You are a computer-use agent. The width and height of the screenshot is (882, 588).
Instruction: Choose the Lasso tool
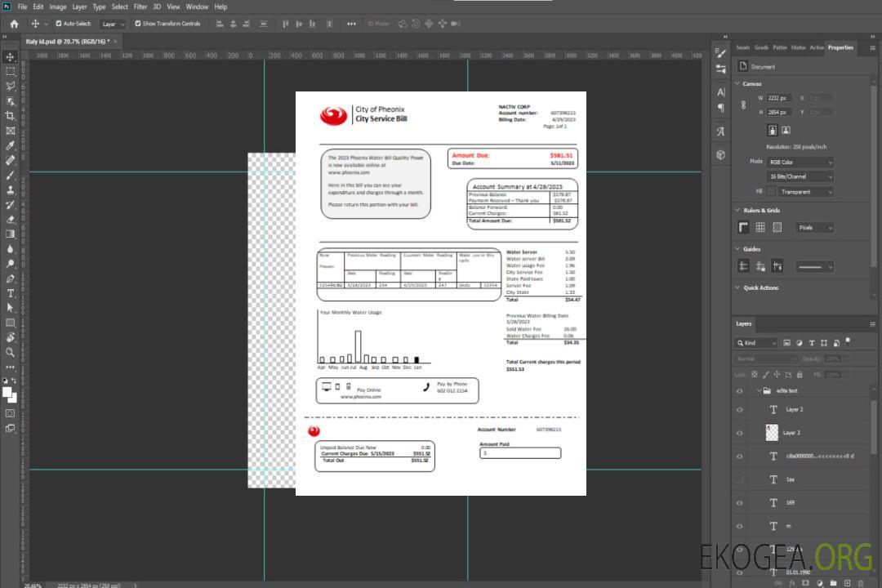(x=10, y=86)
